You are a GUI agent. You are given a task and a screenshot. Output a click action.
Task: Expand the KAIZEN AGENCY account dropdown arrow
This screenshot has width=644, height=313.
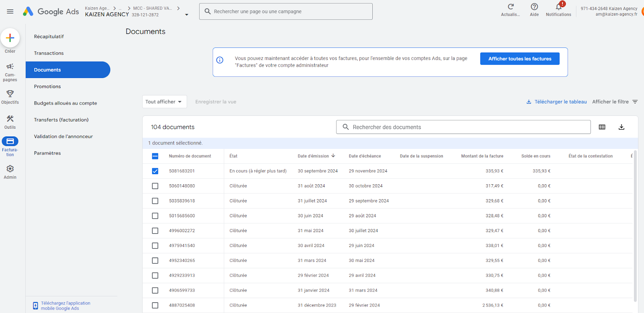[186, 15]
